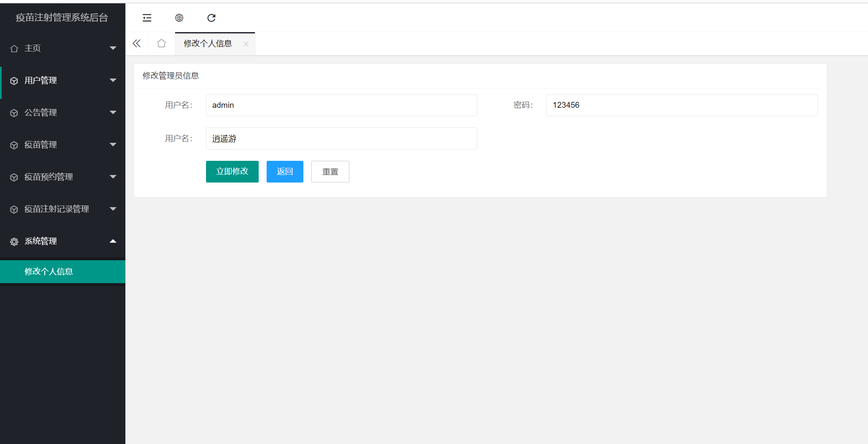This screenshot has width=868, height=444.
Task: Click the refresh page icon
Action: [x=211, y=18]
